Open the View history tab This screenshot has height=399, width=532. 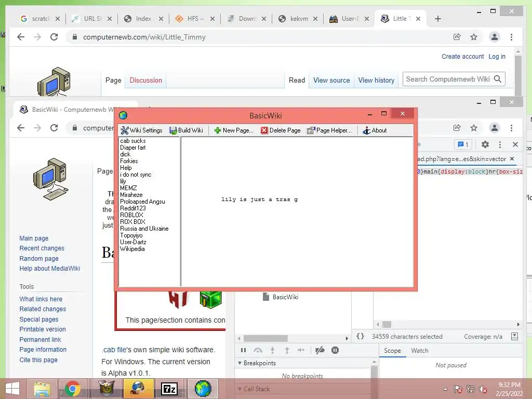[x=376, y=80]
